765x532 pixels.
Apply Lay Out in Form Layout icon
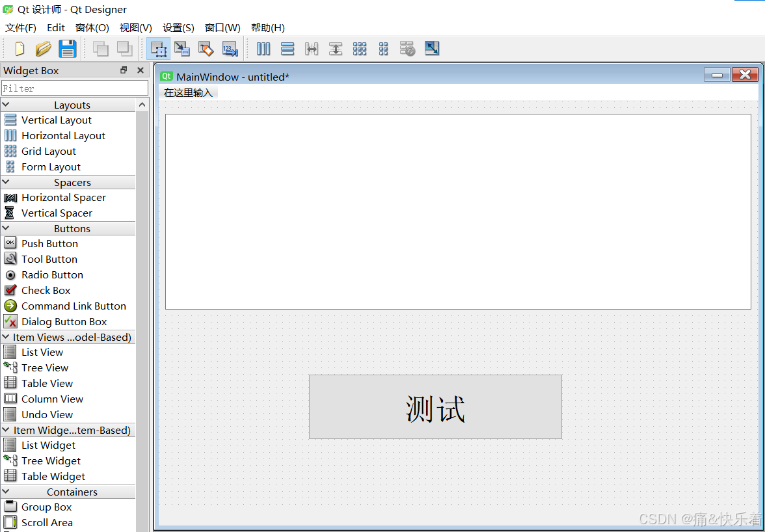pyautogui.click(x=384, y=49)
